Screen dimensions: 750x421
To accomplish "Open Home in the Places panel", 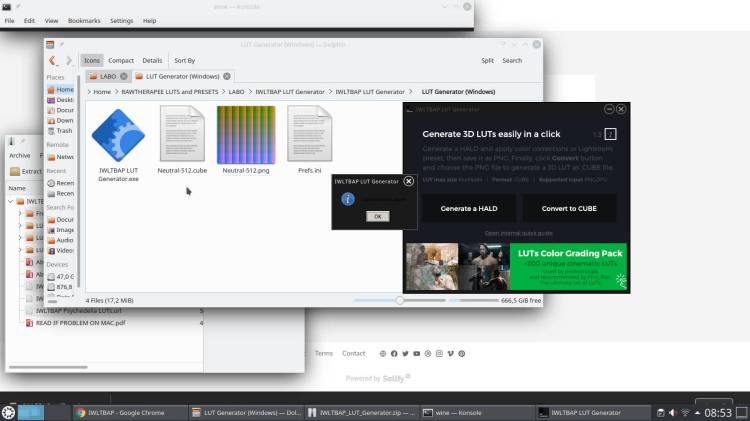I will point(60,89).
